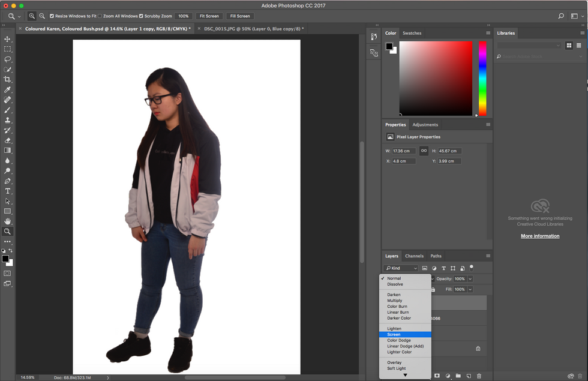Click the Fit Screen button
The height and width of the screenshot is (381, 588).
(x=209, y=16)
